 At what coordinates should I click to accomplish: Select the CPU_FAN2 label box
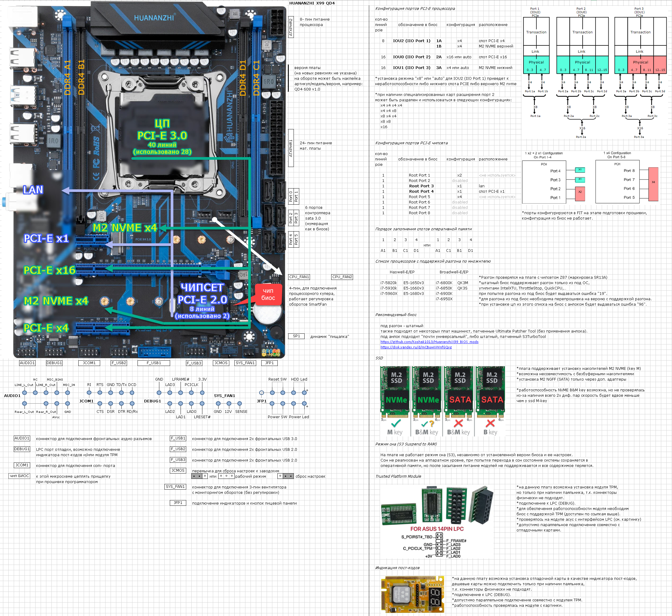pos(342,277)
